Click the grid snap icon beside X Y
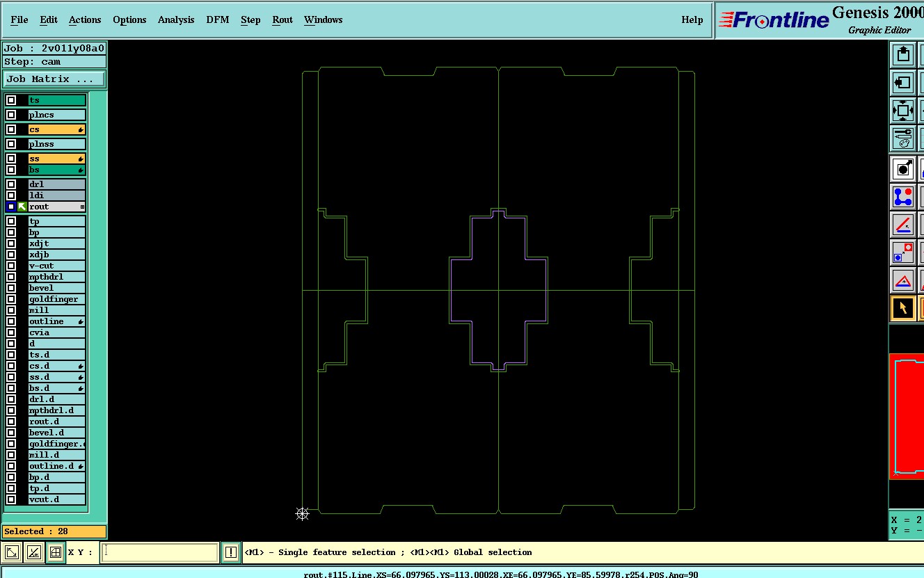The image size is (924, 578). point(56,553)
